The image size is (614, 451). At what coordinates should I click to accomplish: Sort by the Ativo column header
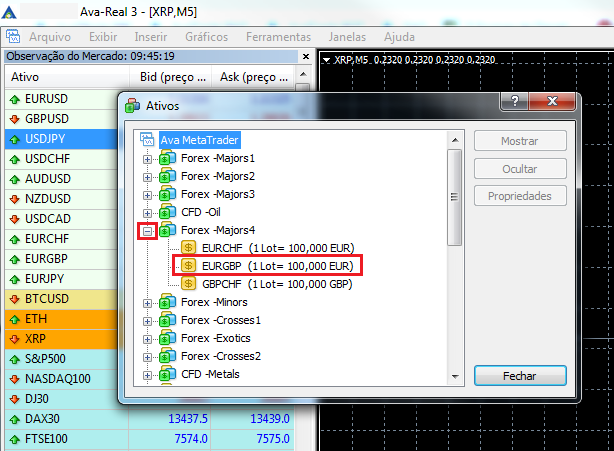point(67,77)
